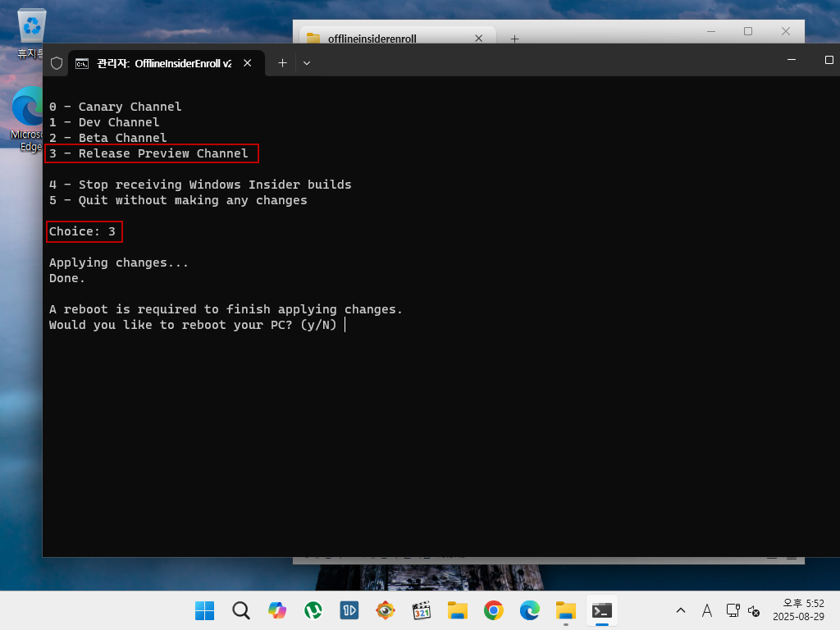Open a new terminal tab
The image size is (840, 630).
[x=282, y=63]
